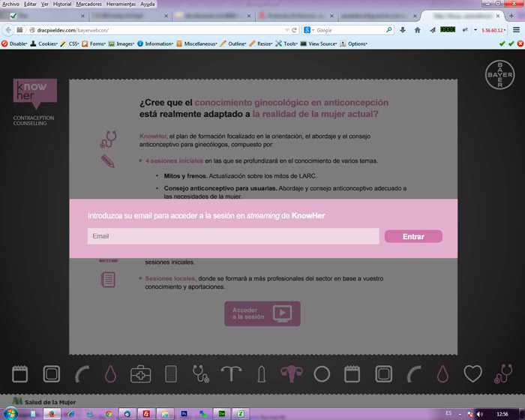
Task: Expand the Forms toolbar dropdown
Action: [x=94, y=43]
